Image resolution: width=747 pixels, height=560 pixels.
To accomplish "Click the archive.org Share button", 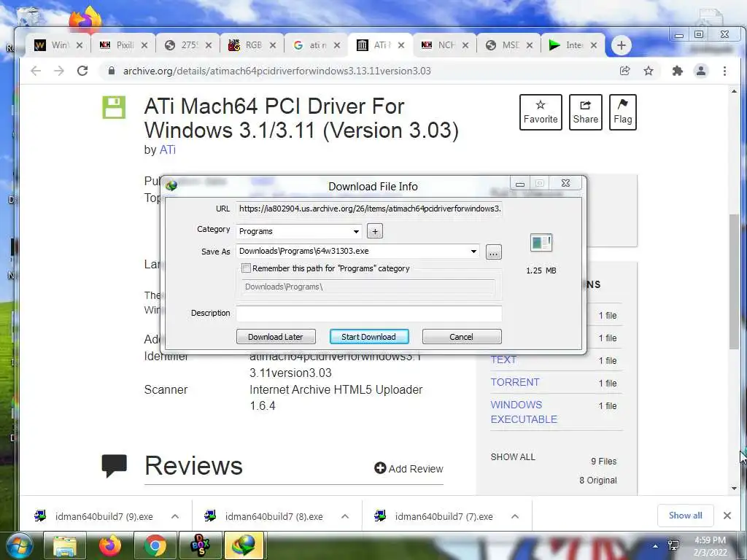I will coord(586,112).
